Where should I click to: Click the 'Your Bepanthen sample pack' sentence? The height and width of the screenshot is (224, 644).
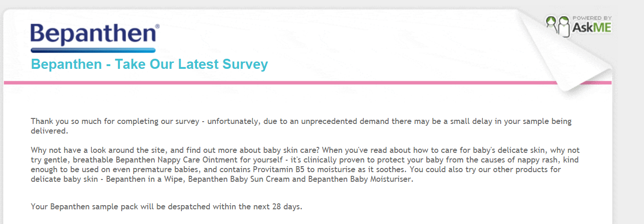(x=167, y=207)
